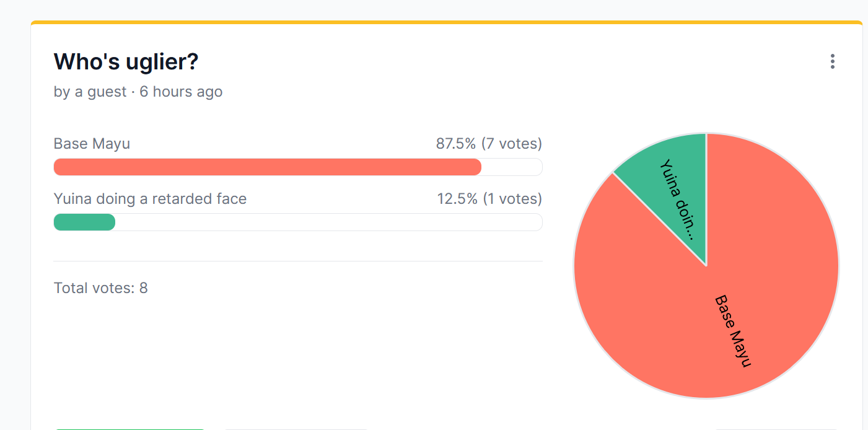Select the Base Mayu option label

(92, 144)
